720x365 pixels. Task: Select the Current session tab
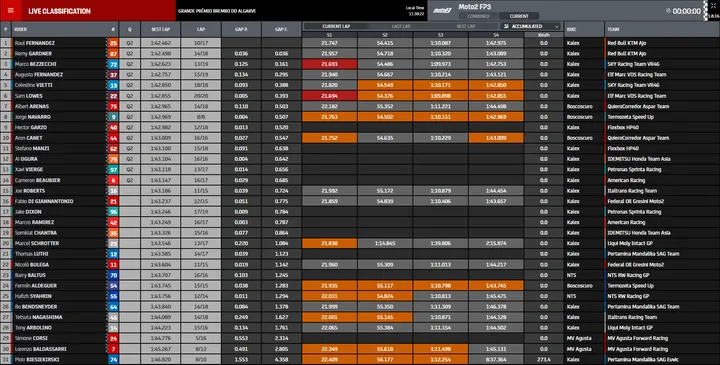point(519,16)
